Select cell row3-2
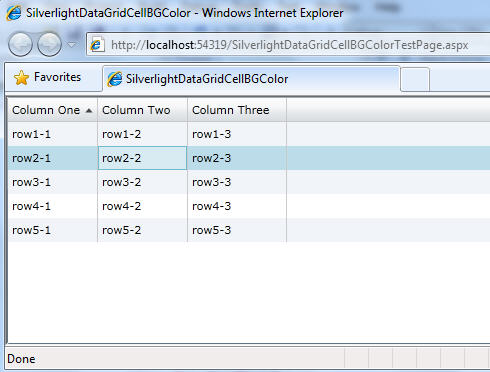The width and height of the screenshot is (490, 372). pos(142,182)
